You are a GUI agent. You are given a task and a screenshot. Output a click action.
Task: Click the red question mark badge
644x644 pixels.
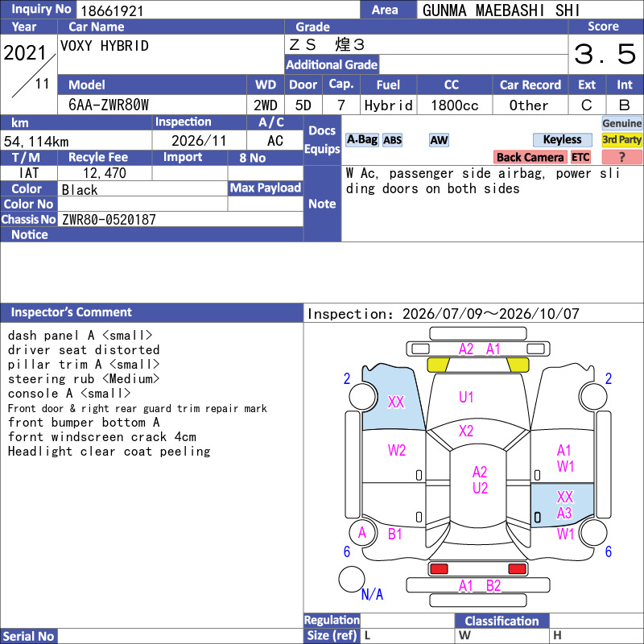[621, 157]
